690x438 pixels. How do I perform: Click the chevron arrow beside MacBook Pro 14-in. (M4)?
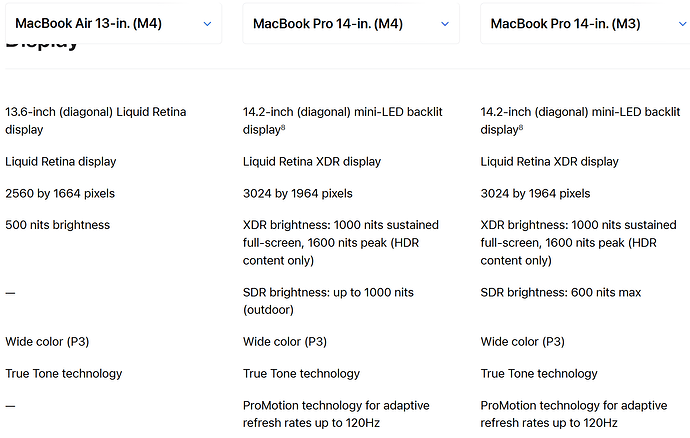445,24
